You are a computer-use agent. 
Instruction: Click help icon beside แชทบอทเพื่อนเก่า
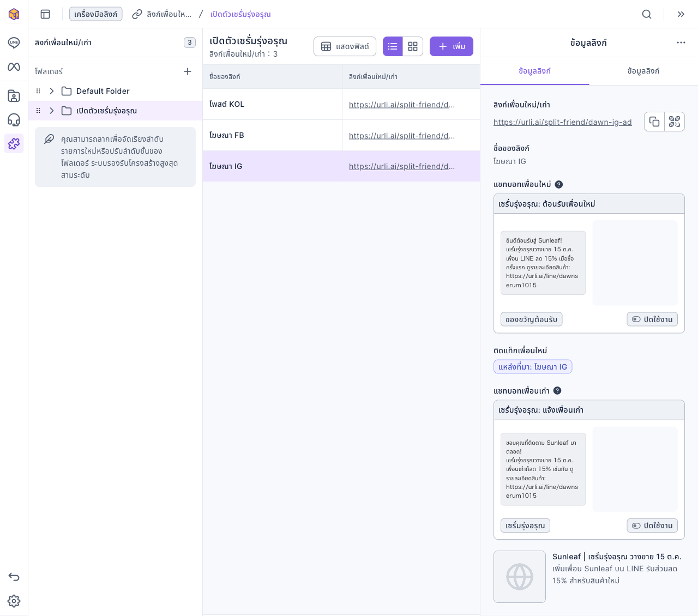pyautogui.click(x=557, y=390)
